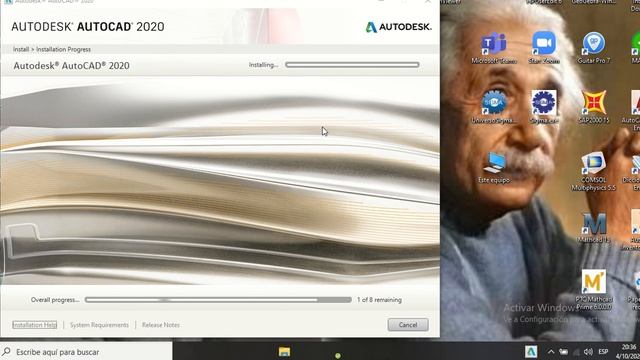640x360 pixels.
Task: Cancel the AutoCAD installation
Action: point(408,325)
